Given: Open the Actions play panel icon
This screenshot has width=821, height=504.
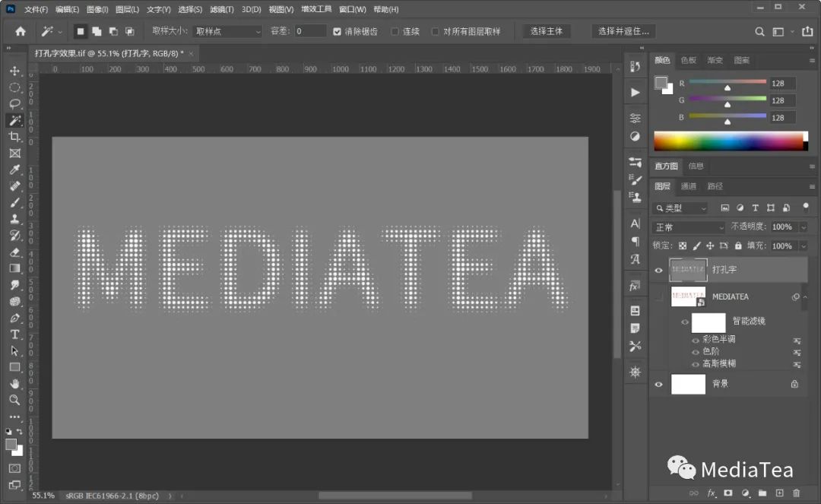Looking at the screenshot, I should pos(635,93).
